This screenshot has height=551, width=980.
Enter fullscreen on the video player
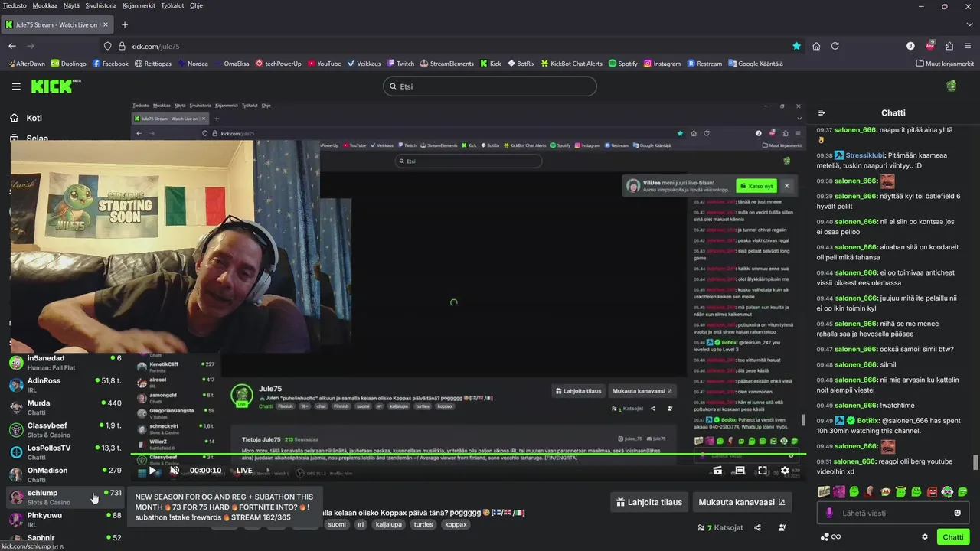(763, 471)
